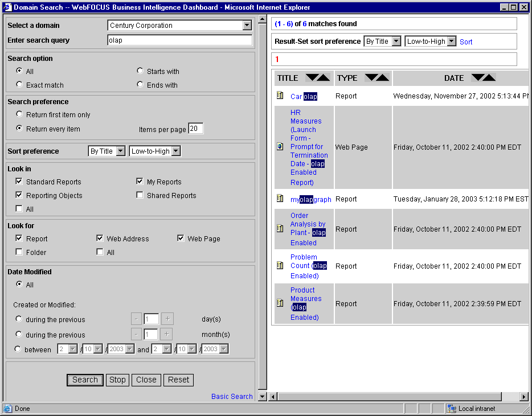Click the search pane scroll up arrow

[x=262, y=19]
